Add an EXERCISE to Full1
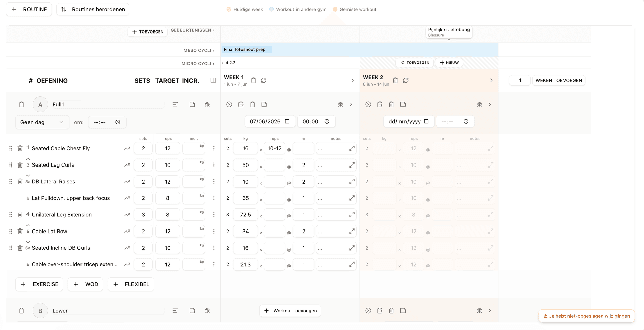Viewport: 644px width, 330px height. (39, 284)
